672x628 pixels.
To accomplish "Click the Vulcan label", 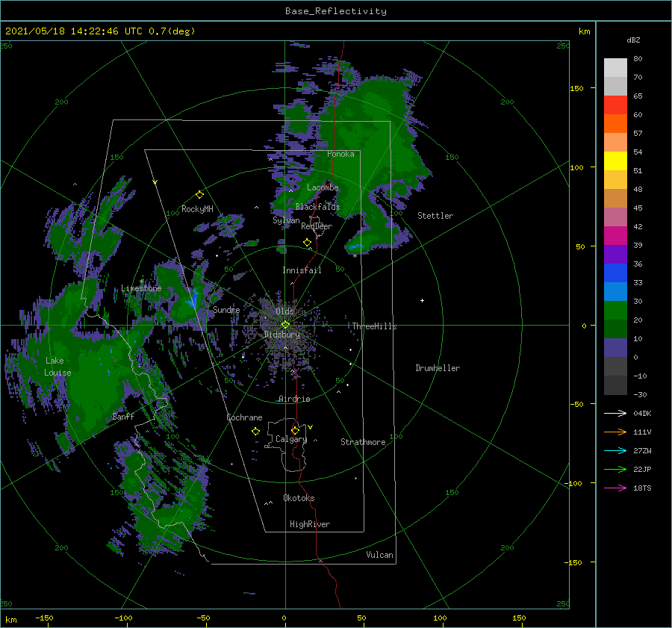I will pos(379,555).
